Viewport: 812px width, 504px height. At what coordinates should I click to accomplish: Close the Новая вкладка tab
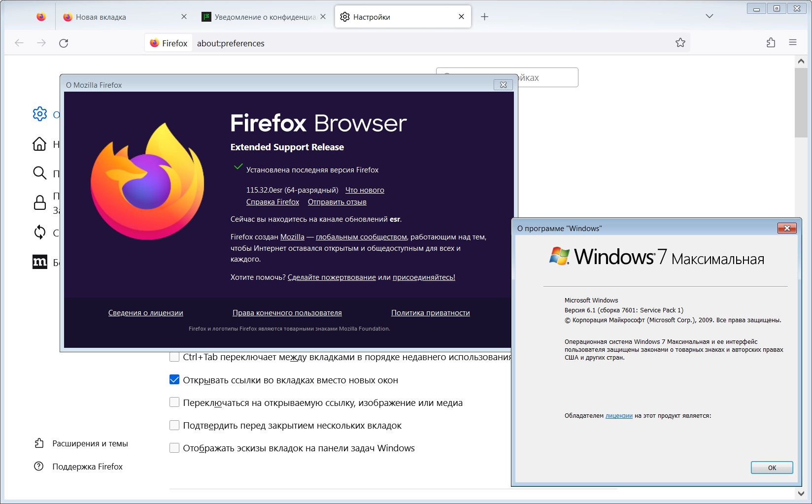[x=184, y=17]
